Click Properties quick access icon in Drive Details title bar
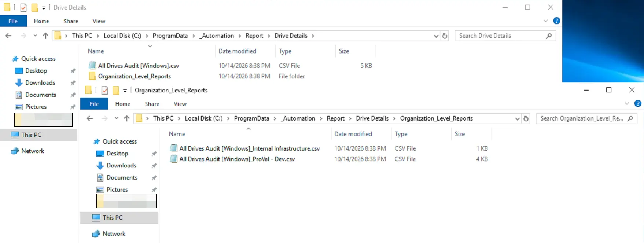The image size is (644, 243). (x=23, y=7)
